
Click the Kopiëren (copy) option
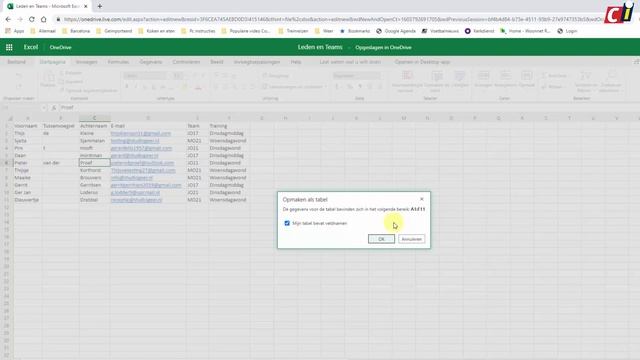pos(71,82)
